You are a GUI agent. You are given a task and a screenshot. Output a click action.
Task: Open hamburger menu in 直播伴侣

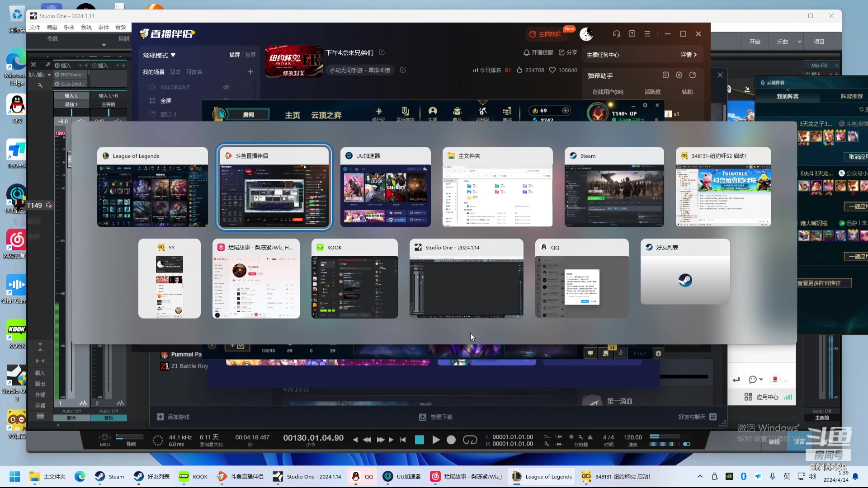tap(647, 34)
